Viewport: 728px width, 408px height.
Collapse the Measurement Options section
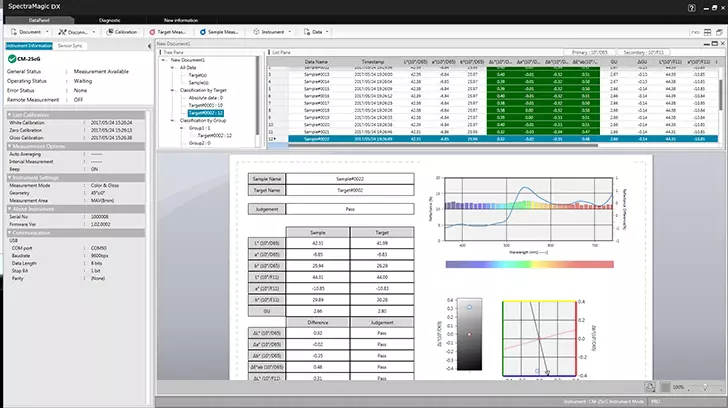(x=9, y=146)
